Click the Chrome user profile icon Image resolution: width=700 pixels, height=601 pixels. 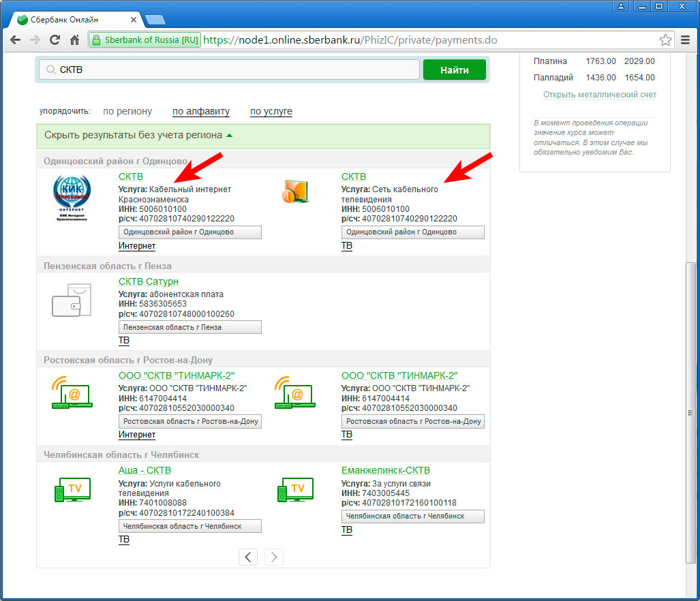click(x=620, y=6)
